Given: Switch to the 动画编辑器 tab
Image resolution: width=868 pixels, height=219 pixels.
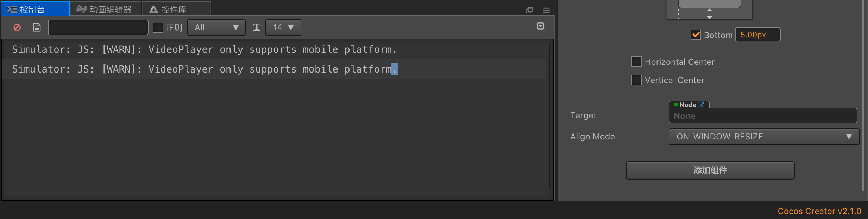Looking at the screenshot, I should (x=106, y=10).
